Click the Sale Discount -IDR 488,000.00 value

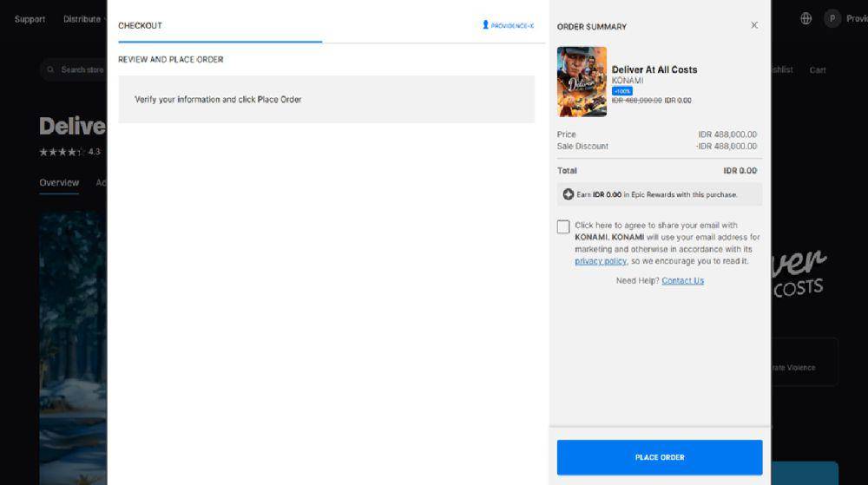pos(727,146)
